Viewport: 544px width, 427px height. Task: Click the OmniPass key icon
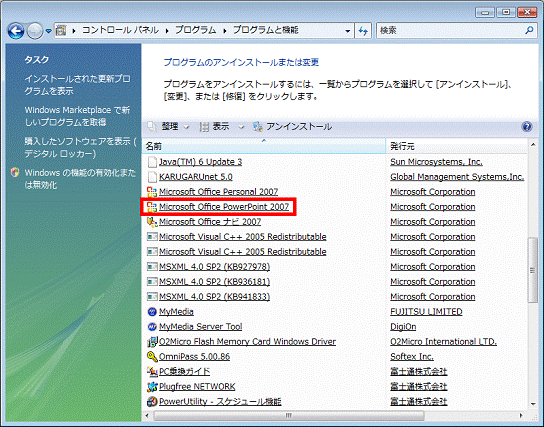point(152,356)
